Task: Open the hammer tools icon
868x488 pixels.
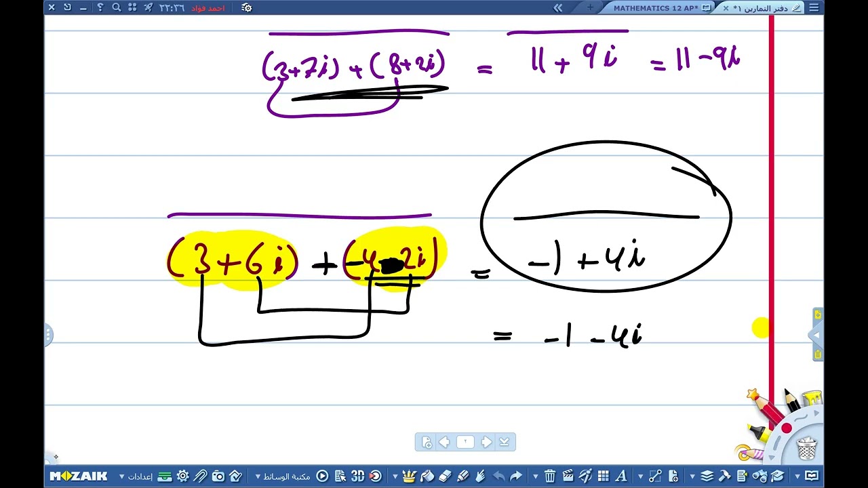Action: (x=724, y=476)
